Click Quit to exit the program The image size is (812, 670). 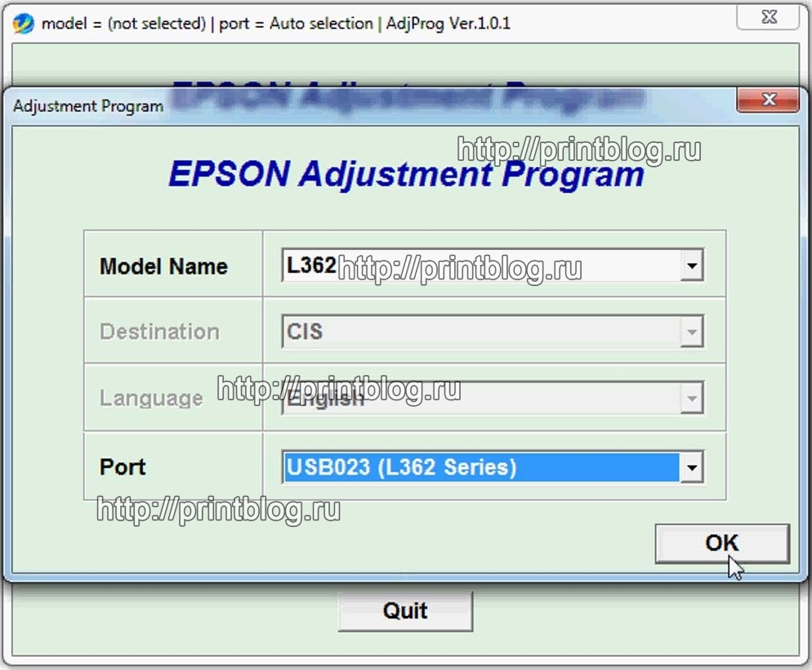pyautogui.click(x=406, y=610)
